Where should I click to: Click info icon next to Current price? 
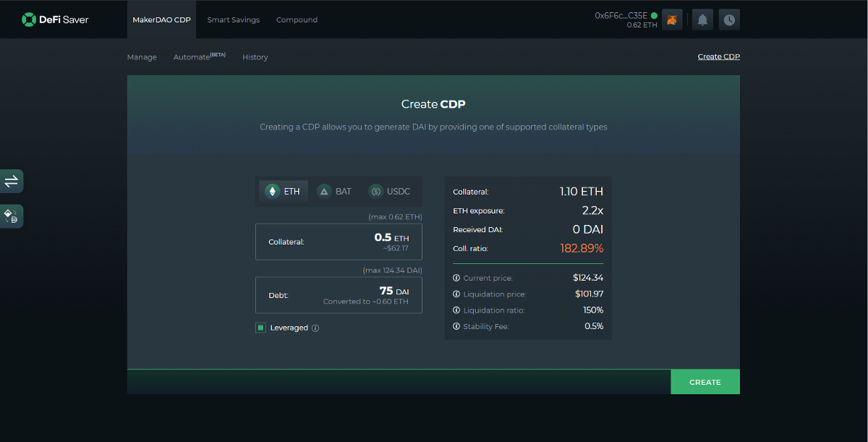456,278
